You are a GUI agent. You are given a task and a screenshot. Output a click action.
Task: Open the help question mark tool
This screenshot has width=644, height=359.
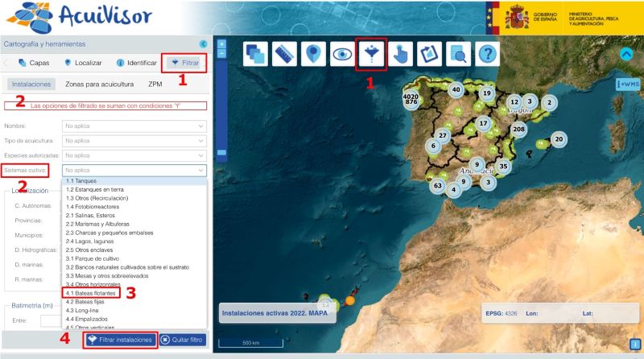coord(486,54)
